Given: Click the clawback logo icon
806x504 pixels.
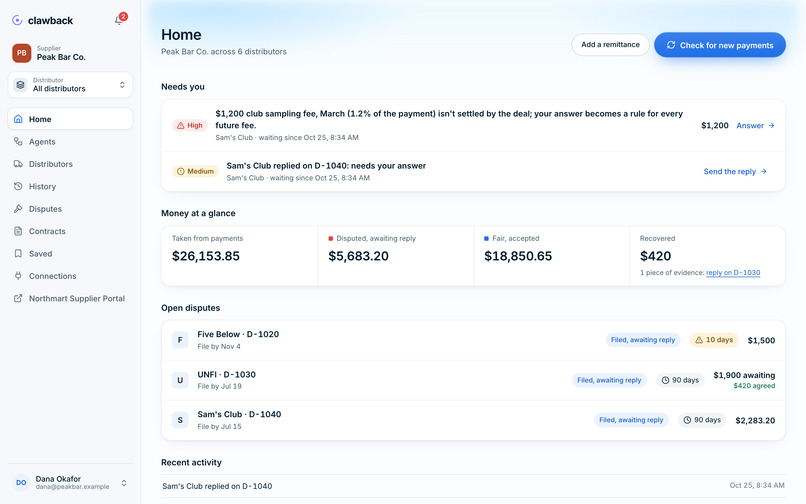Looking at the screenshot, I should pos(17,20).
